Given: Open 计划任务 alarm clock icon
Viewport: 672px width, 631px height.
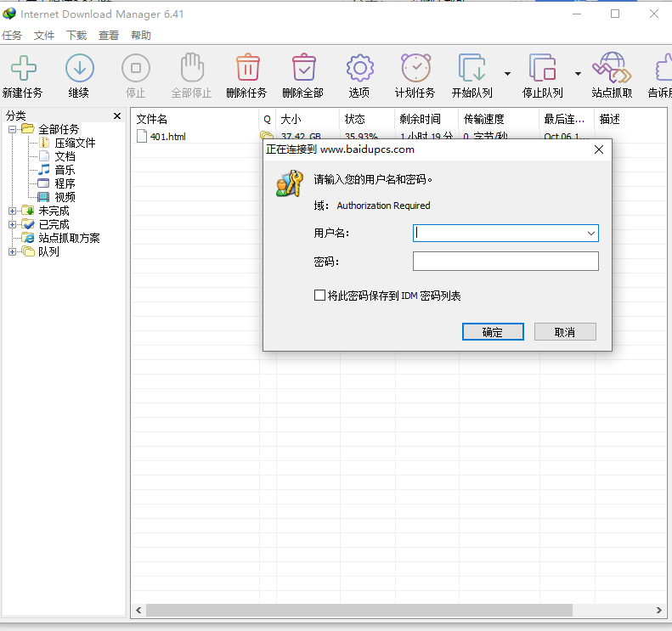Looking at the screenshot, I should [x=415, y=68].
